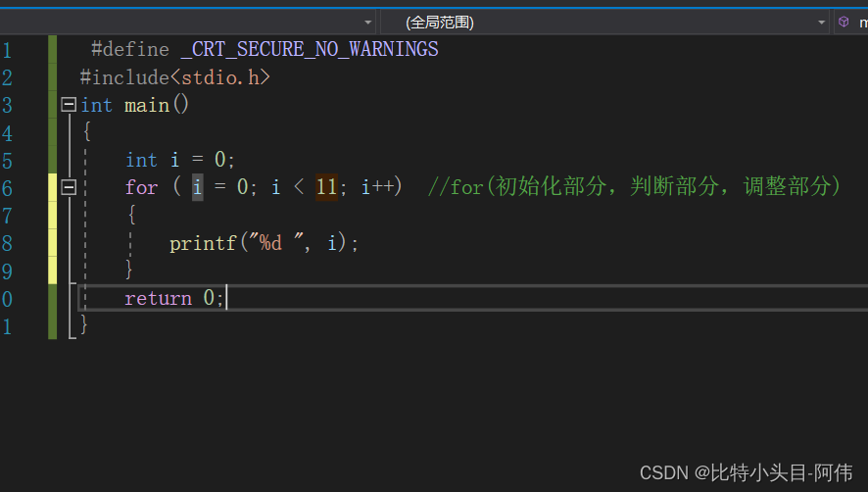The image size is (868, 492).
Task: Collapse the main() function fold marker
Action: [x=69, y=104]
